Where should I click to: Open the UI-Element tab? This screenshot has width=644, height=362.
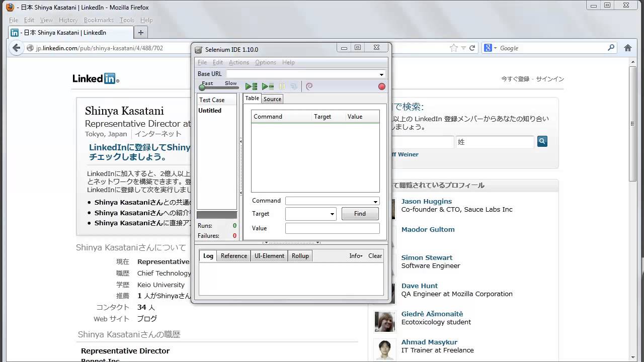pyautogui.click(x=269, y=256)
